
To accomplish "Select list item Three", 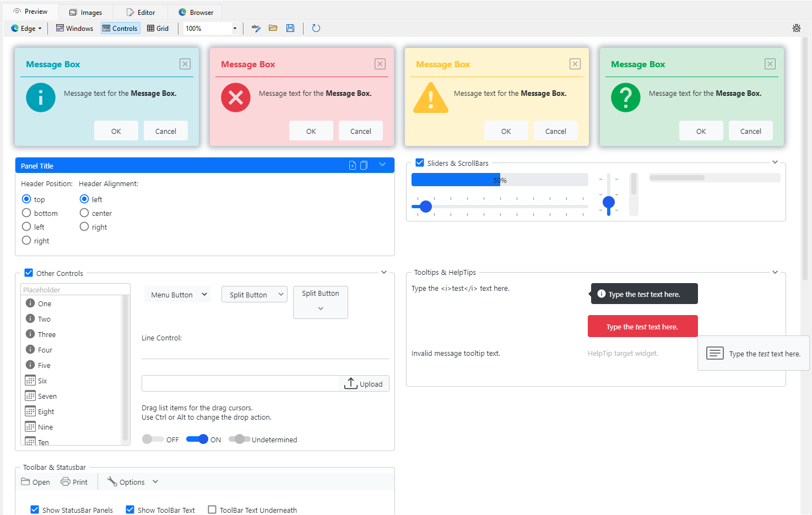I will (x=71, y=334).
